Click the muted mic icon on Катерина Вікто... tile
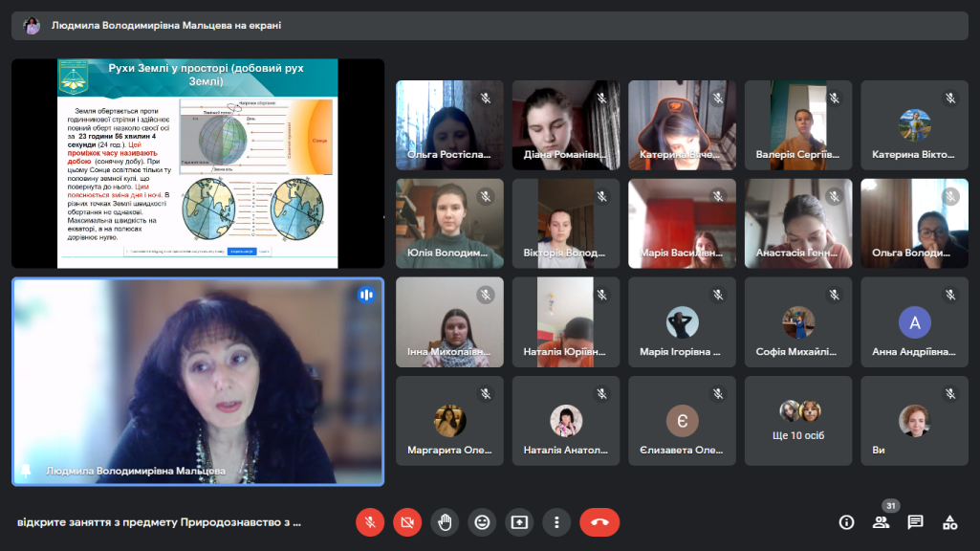 (950, 99)
